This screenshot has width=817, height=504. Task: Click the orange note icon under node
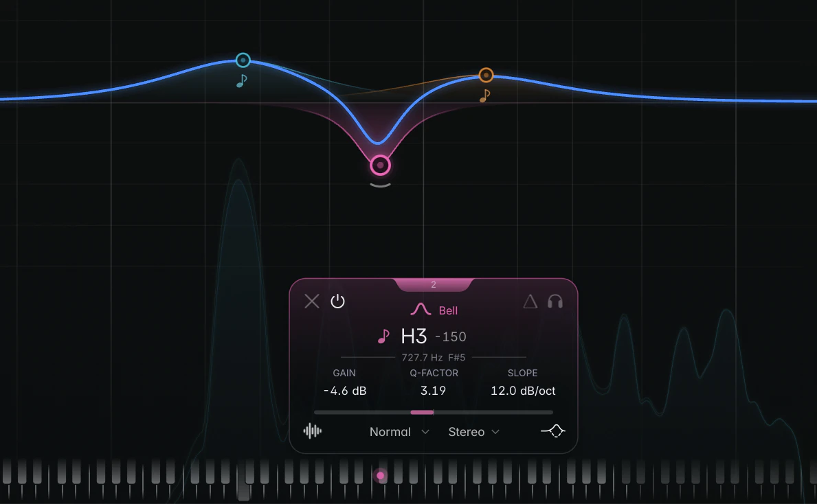click(484, 96)
